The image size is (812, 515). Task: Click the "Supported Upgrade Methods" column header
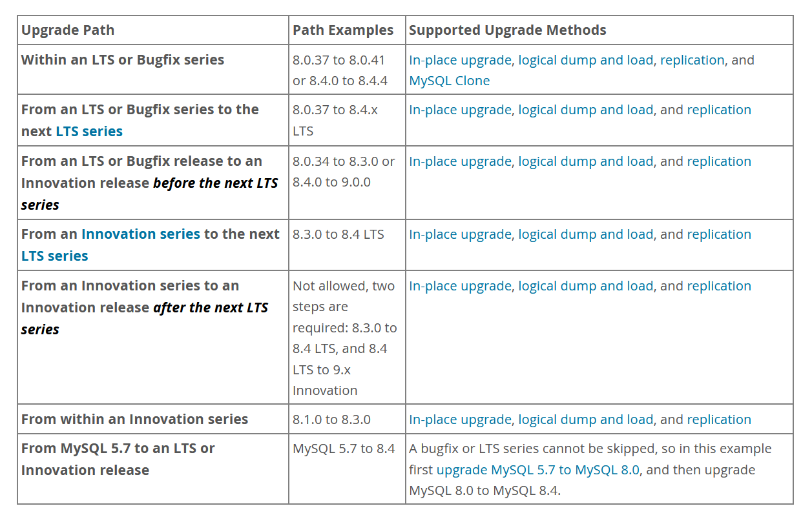[x=507, y=30]
